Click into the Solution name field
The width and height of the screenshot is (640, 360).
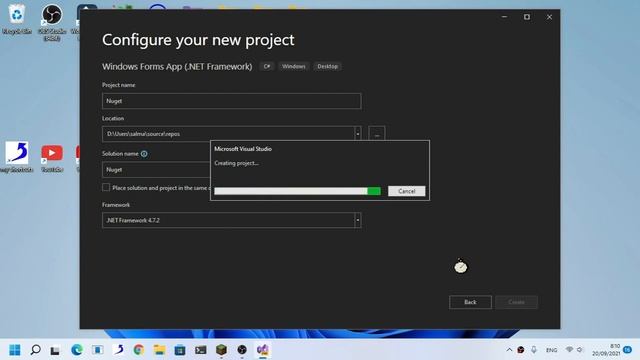156,169
